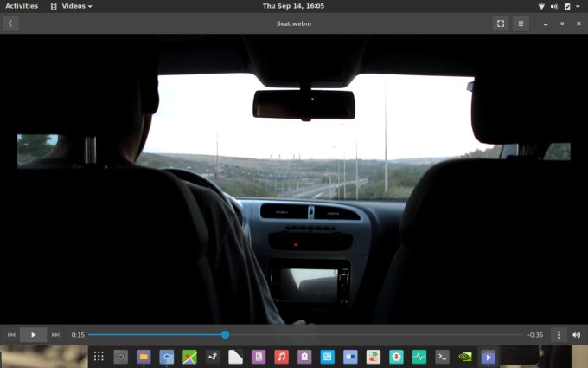Viewport: 588px width, 368px height.
Task: Open the Terminal from the dock
Action: coord(442,356)
